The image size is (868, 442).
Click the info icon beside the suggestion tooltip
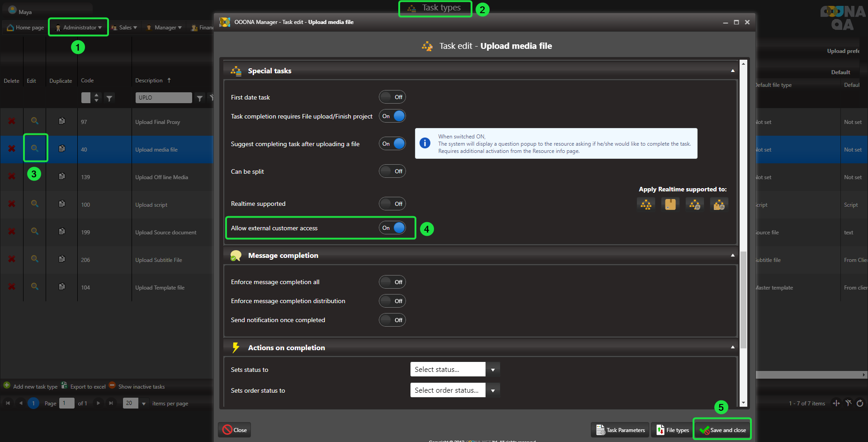pos(425,143)
